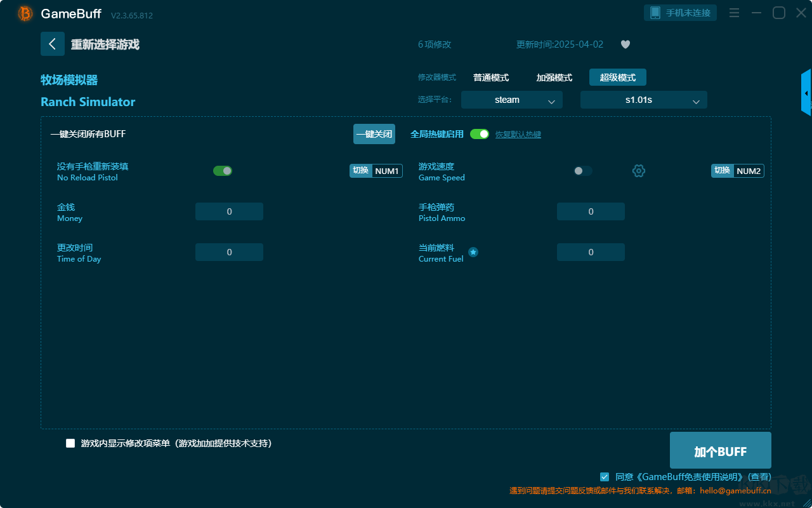Expand the blue side panel arrow
Image resolution: width=812 pixels, height=508 pixels.
[806, 93]
